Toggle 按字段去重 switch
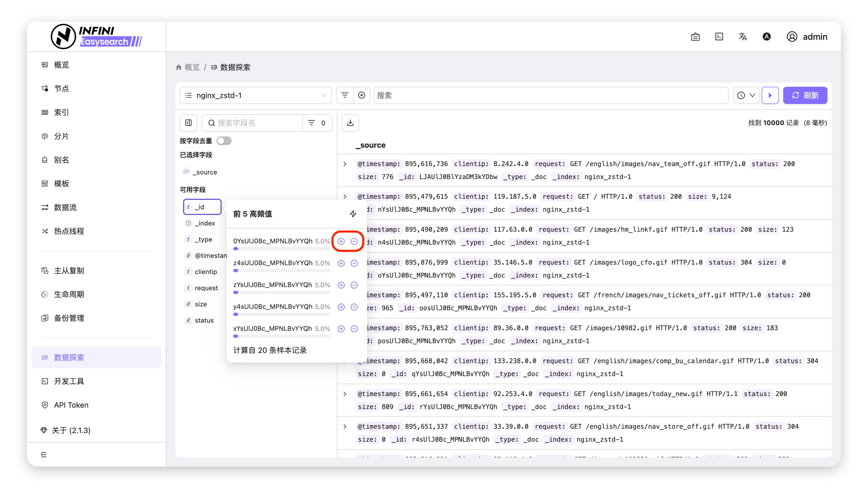The width and height of the screenshot is (868, 499). pyautogui.click(x=224, y=141)
